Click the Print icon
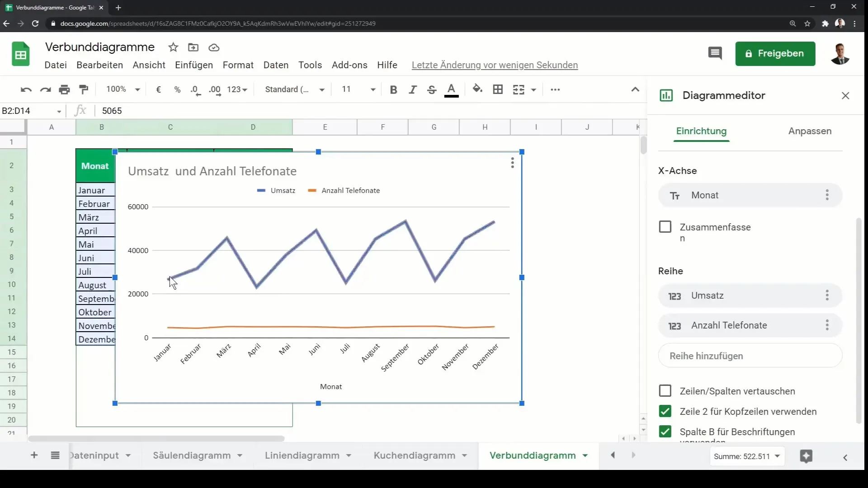Viewport: 868px width, 488px height. [x=65, y=89]
